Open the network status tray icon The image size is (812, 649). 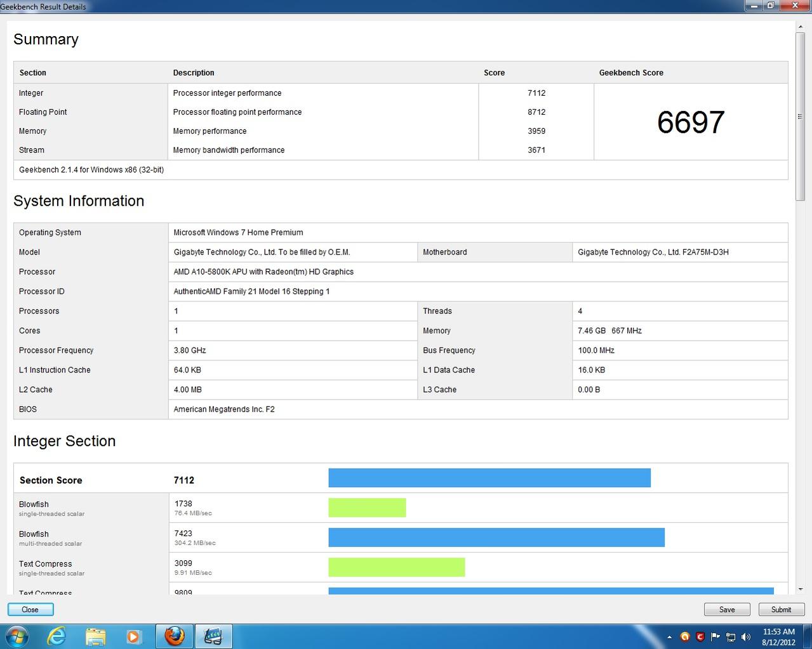point(731,636)
